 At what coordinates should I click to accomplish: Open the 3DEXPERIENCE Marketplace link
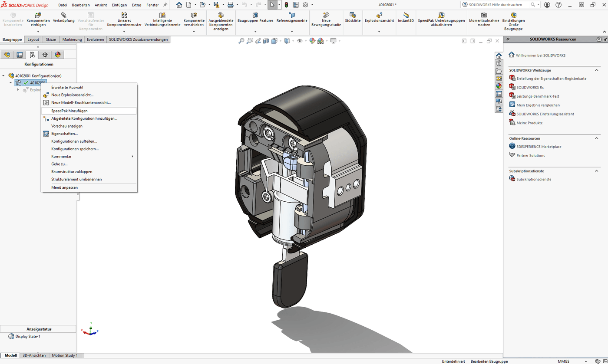(539, 147)
